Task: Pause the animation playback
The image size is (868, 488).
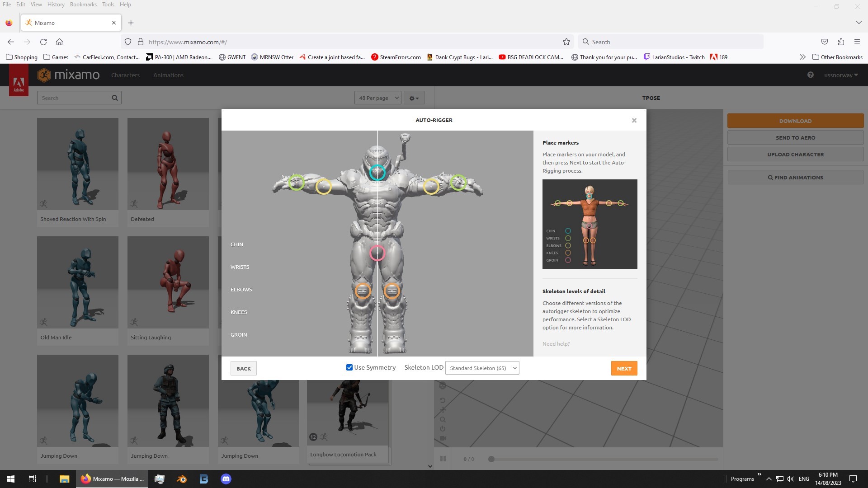Action: (443, 458)
